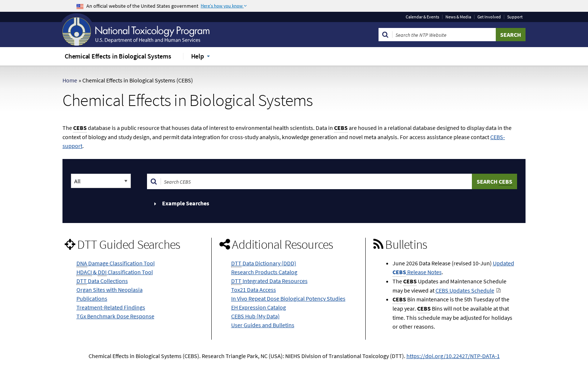Expand Example Searches section
Image resolution: width=588 pixels, height=368 pixels.
pos(182,204)
